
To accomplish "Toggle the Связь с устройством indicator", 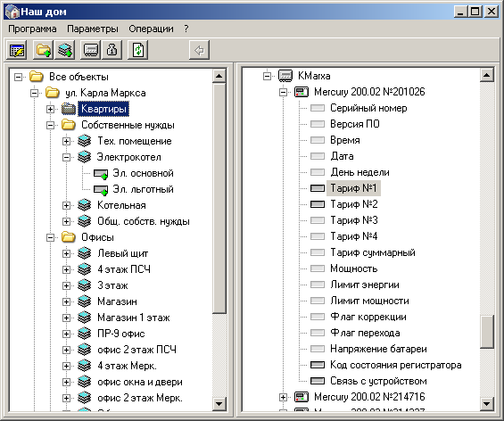I will [x=318, y=381].
